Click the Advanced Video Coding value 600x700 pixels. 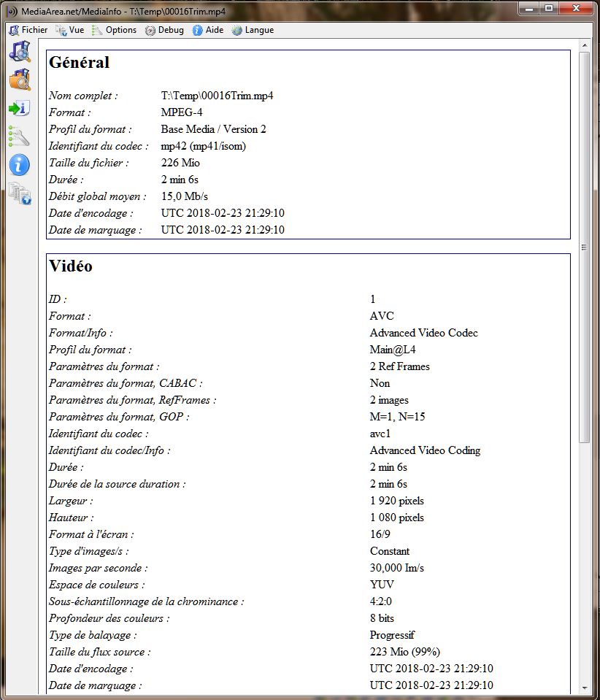click(x=425, y=450)
